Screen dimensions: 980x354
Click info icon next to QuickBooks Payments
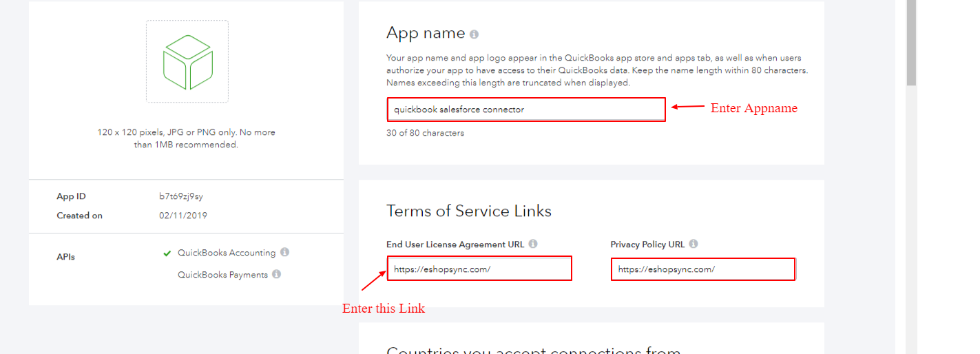pos(276,274)
